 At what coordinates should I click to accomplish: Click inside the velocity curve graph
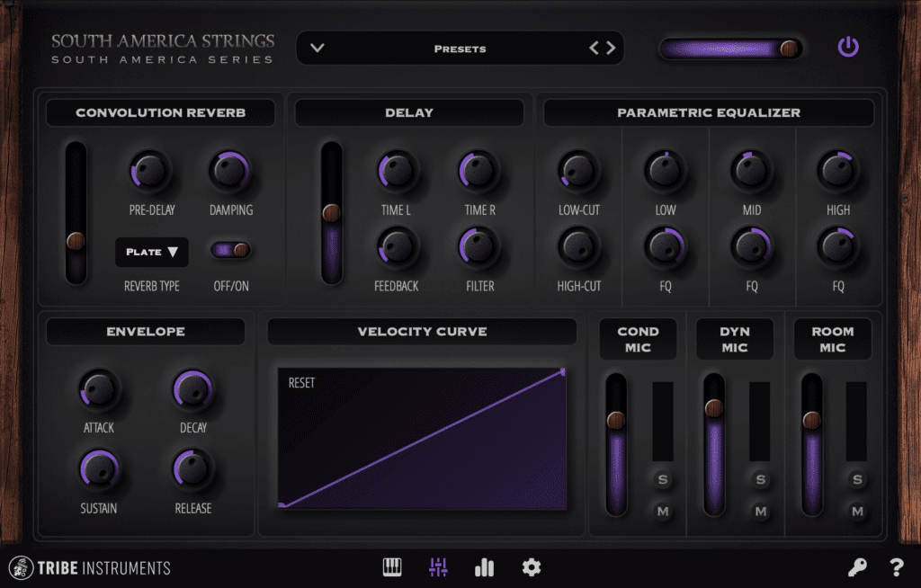pyautogui.click(x=423, y=438)
